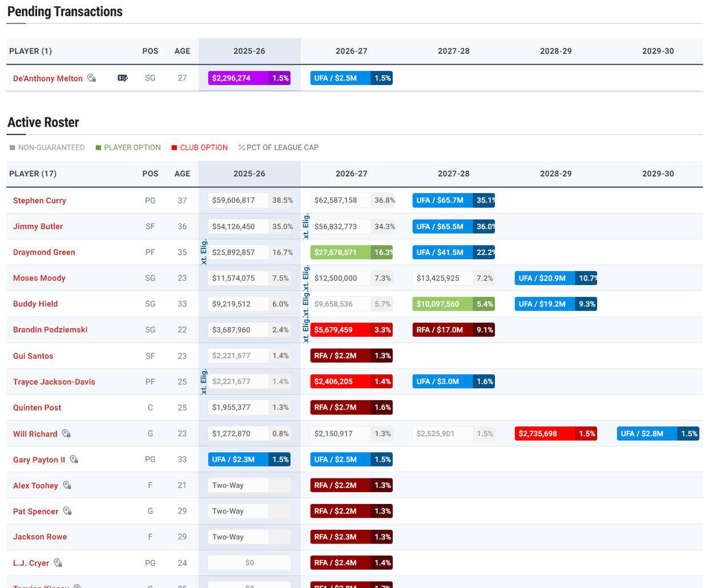This screenshot has height=588, width=709.
Task: Click the tag icon beside L.J. Cryer
Action: 58,562
